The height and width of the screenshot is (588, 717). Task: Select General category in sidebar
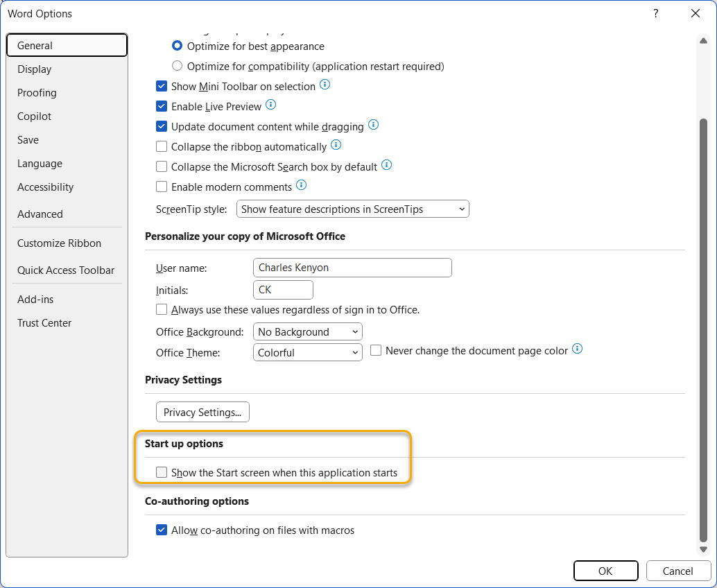pyautogui.click(x=67, y=45)
